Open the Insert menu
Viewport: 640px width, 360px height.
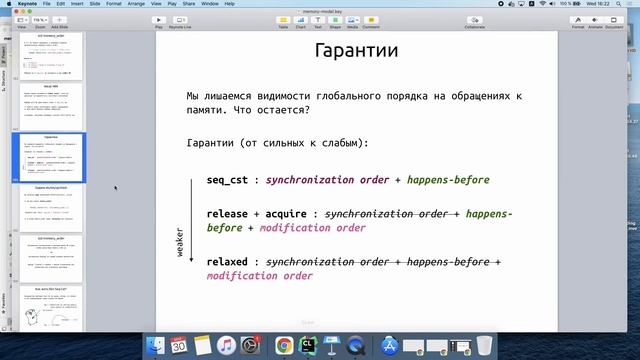coord(77,4)
